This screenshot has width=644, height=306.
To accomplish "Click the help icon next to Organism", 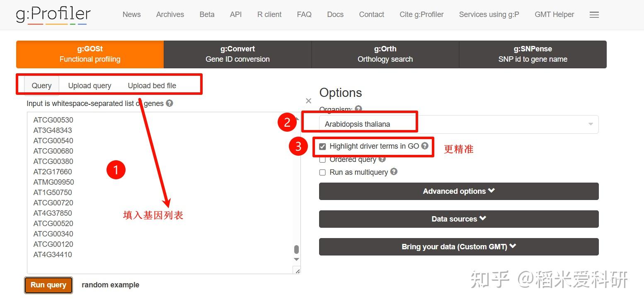I will click(358, 109).
